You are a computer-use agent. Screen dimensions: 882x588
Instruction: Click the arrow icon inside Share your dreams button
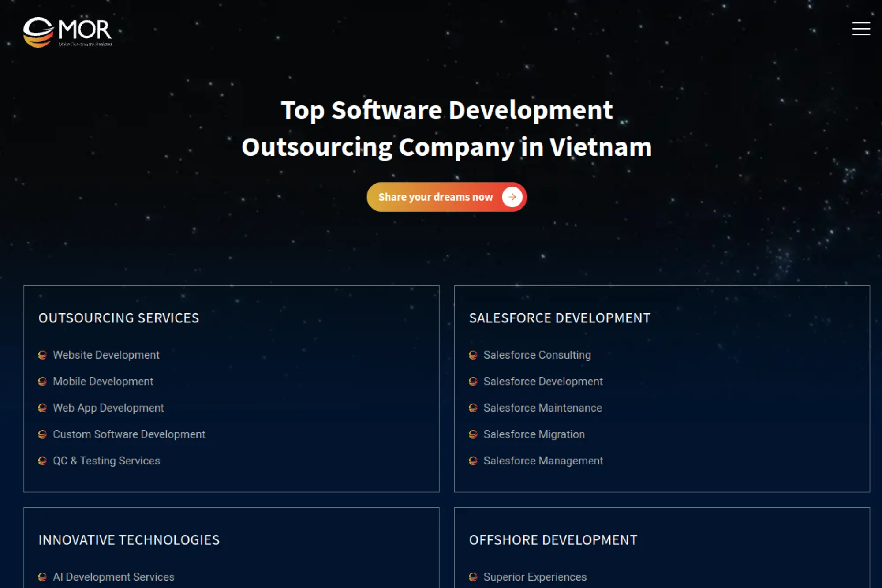512,197
